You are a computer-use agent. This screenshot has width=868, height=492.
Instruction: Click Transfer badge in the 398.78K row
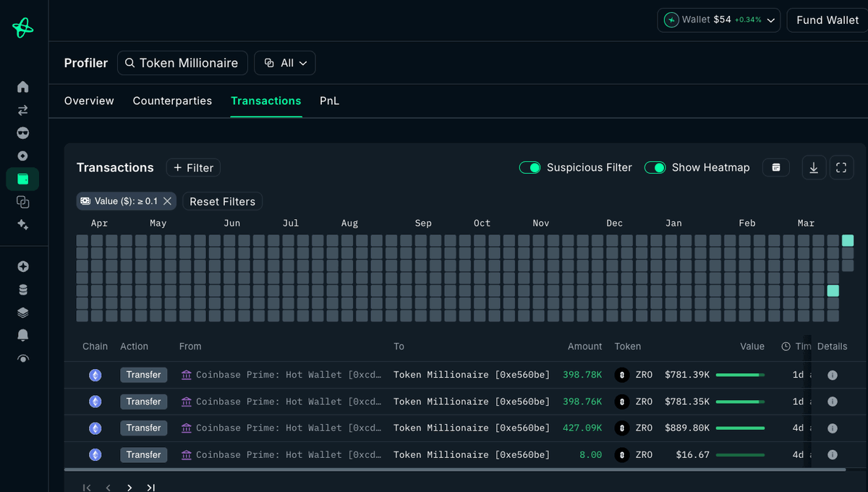[143, 375]
